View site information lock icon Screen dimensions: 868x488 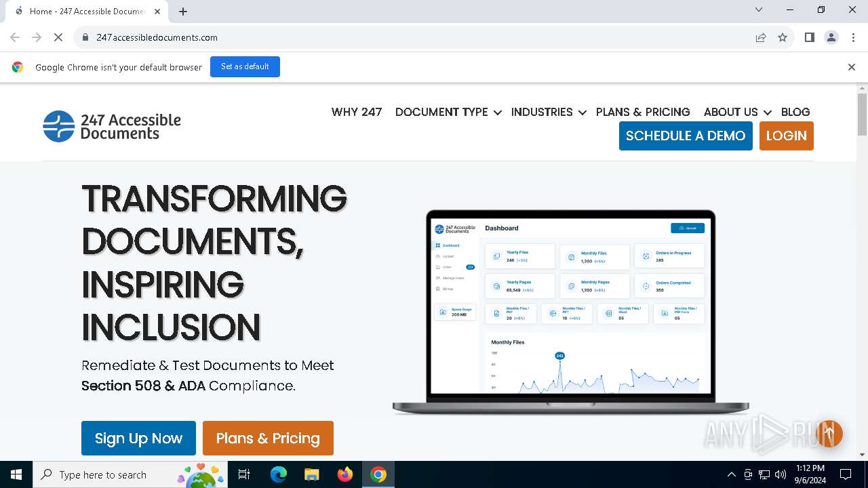(x=85, y=37)
